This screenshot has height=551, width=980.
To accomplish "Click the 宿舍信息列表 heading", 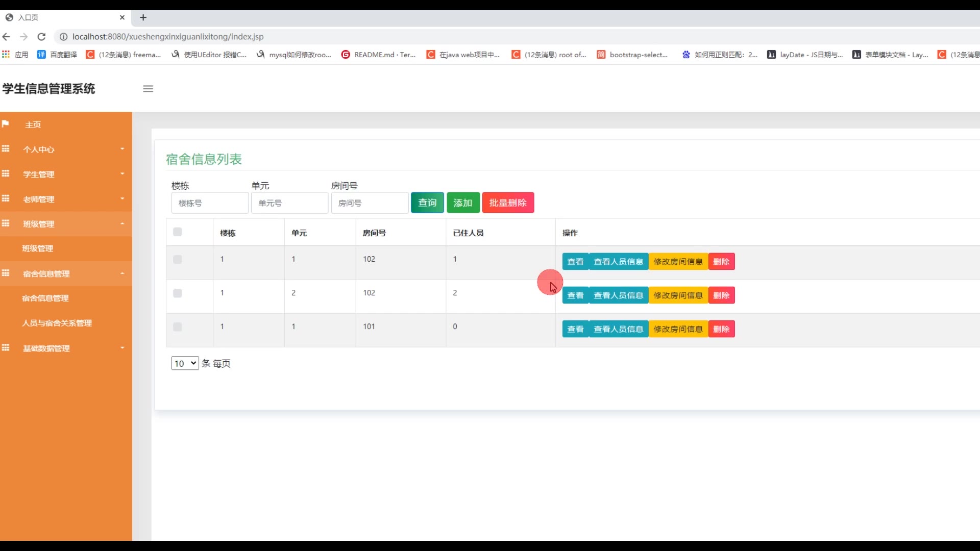I will coord(204,159).
